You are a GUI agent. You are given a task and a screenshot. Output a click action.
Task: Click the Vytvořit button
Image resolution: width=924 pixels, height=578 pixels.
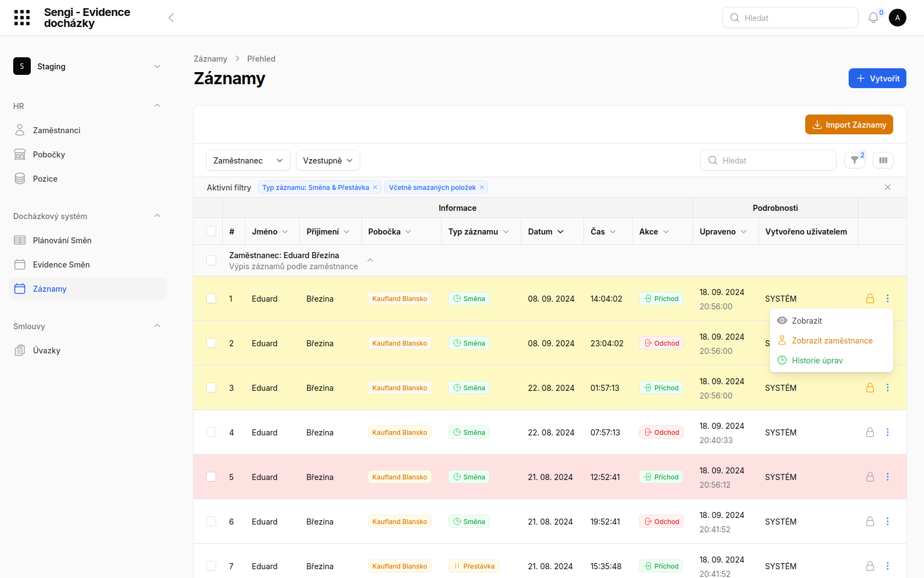pyautogui.click(x=877, y=78)
